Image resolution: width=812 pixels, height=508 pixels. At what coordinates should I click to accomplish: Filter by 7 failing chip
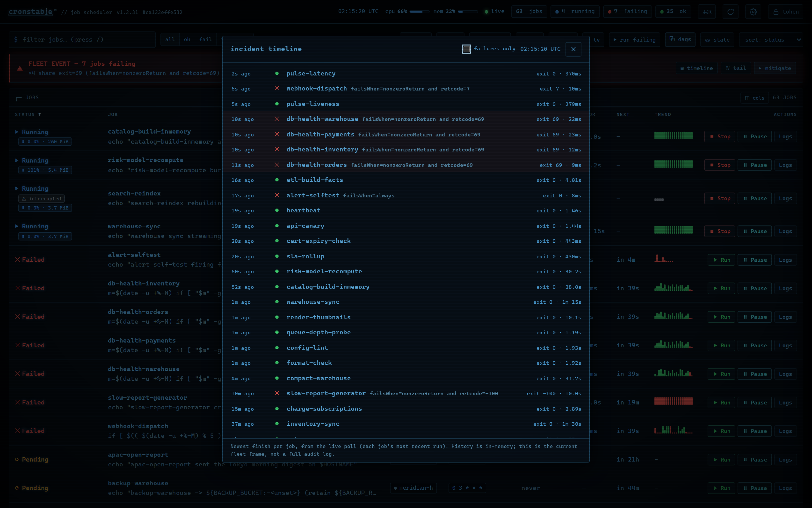tap(627, 11)
